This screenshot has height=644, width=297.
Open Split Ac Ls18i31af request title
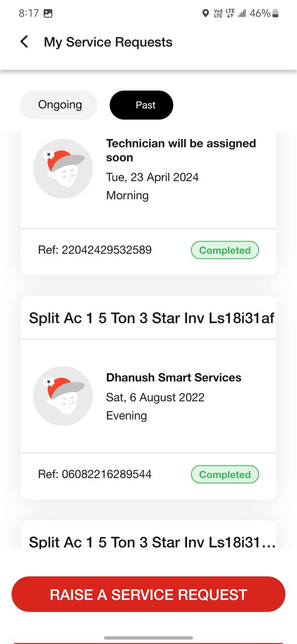coord(152,317)
